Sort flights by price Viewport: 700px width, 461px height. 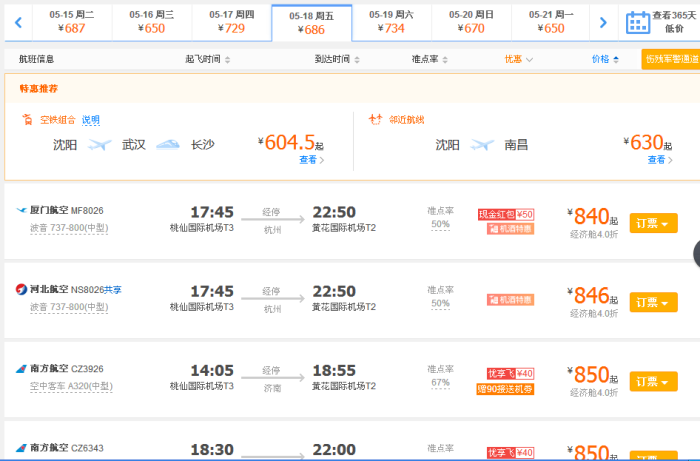[604, 60]
